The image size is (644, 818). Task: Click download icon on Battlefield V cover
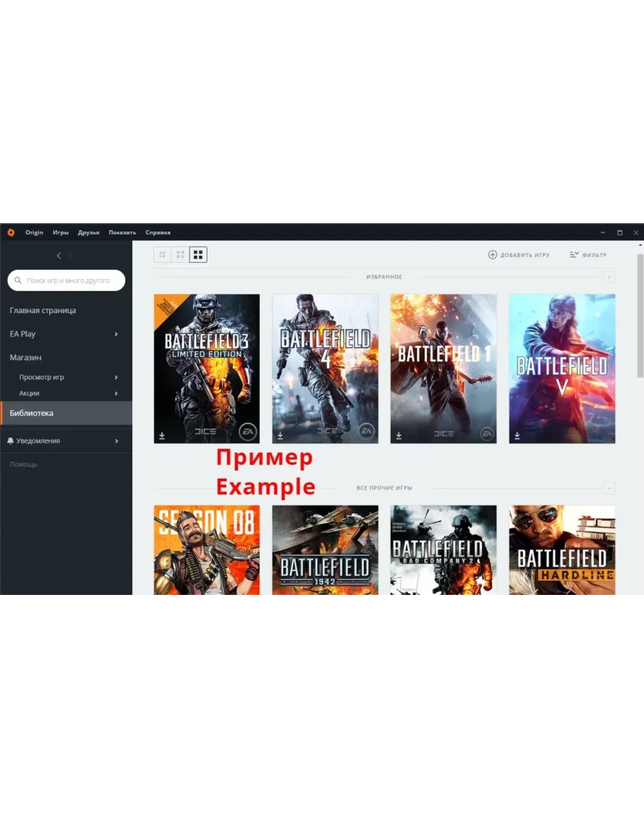[517, 436]
